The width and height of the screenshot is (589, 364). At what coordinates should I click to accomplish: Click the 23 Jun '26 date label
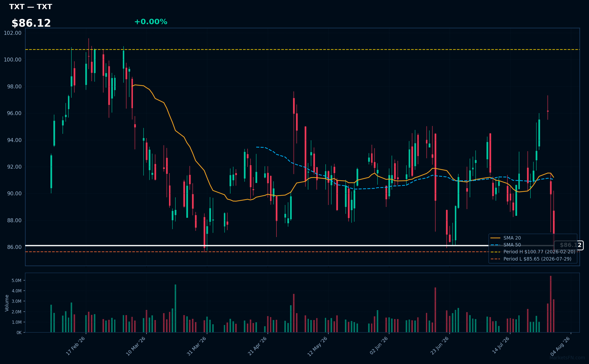point(439,346)
